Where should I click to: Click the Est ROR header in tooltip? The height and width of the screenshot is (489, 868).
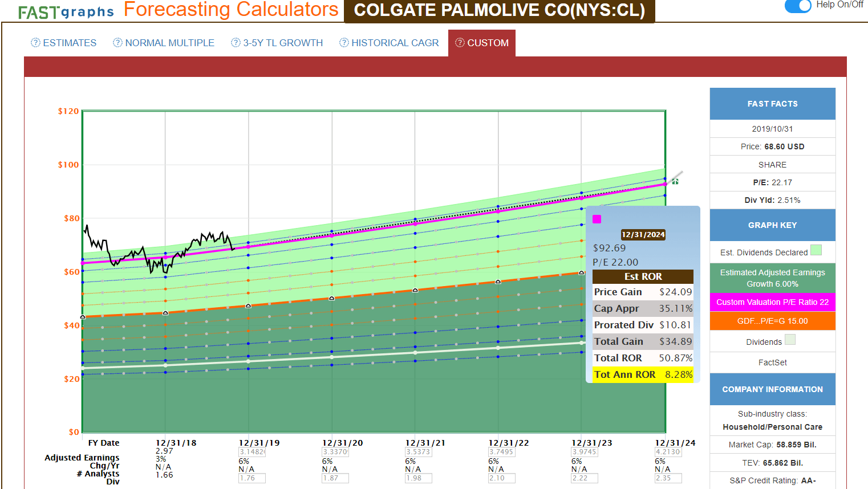pos(643,276)
